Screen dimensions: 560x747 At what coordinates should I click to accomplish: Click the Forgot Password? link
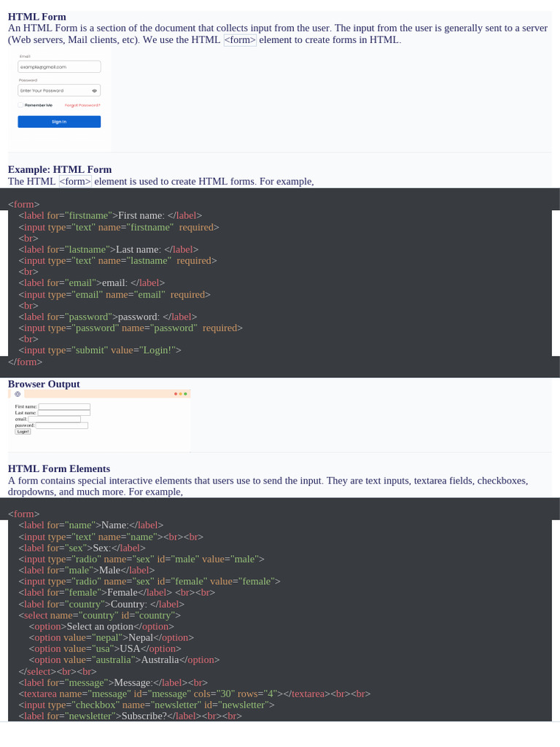pos(82,105)
